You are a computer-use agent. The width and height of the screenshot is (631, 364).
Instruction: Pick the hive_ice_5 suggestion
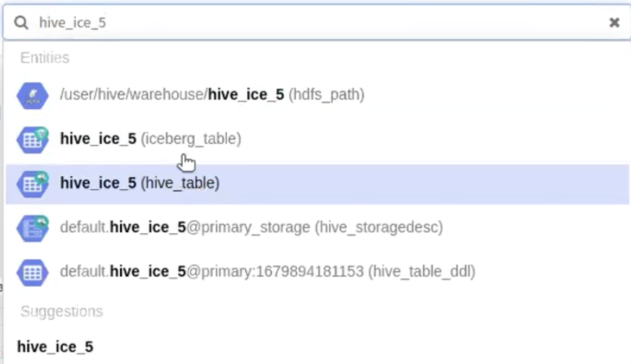click(55, 347)
